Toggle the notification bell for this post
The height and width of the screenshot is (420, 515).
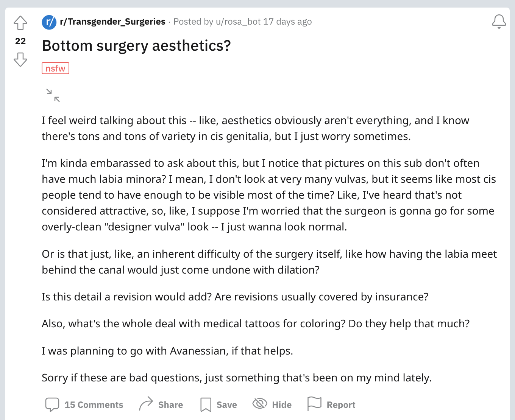coord(499,22)
